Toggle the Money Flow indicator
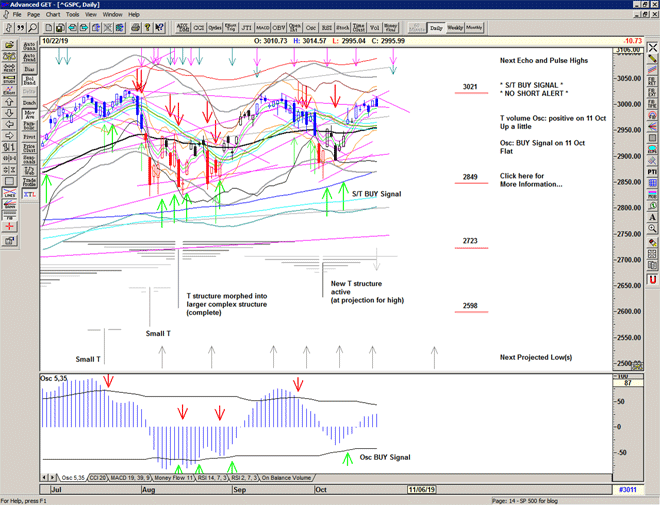This screenshot has height=505, width=660. [x=391, y=28]
